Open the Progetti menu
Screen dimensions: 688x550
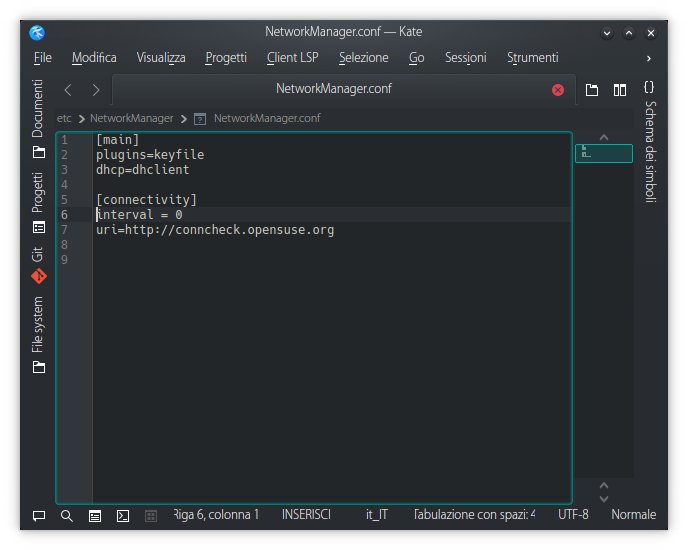tap(226, 58)
